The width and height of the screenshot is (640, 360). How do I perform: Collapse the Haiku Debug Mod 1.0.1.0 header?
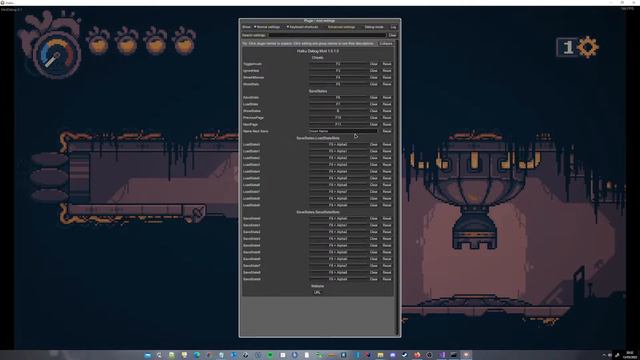(318, 51)
